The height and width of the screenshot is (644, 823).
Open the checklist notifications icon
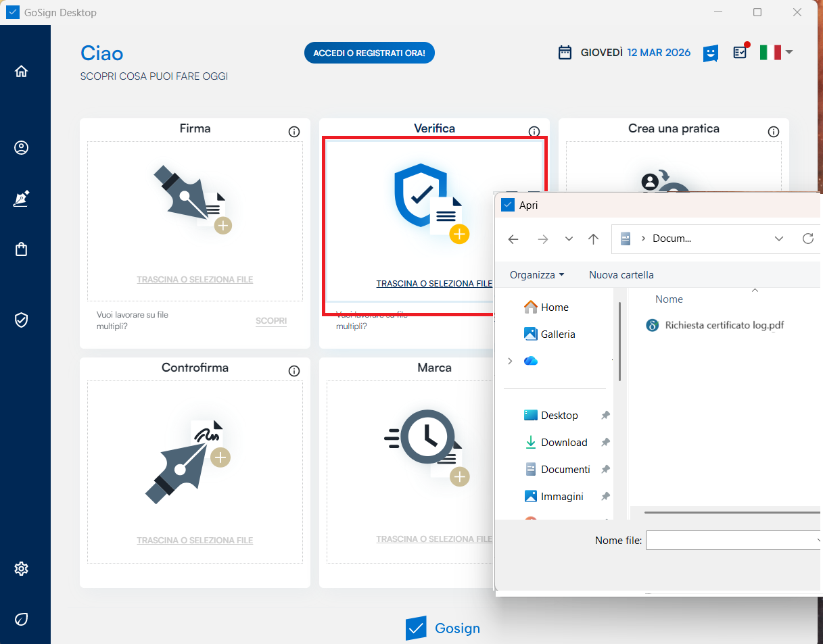[740, 52]
